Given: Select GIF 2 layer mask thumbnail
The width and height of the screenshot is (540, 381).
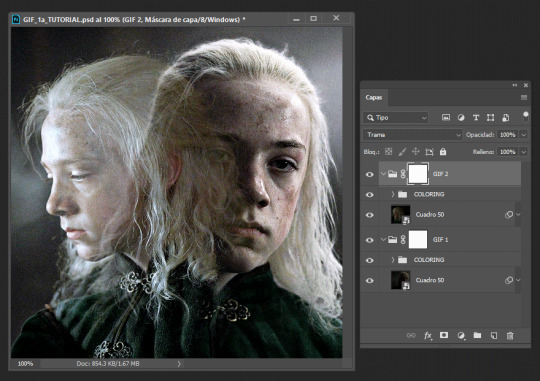Looking at the screenshot, I should coord(418,174).
